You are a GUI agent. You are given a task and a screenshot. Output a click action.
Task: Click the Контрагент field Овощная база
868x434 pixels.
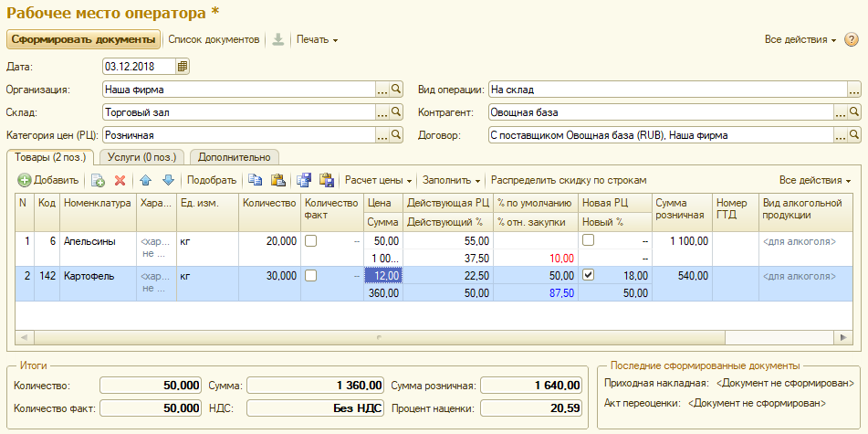(x=661, y=112)
